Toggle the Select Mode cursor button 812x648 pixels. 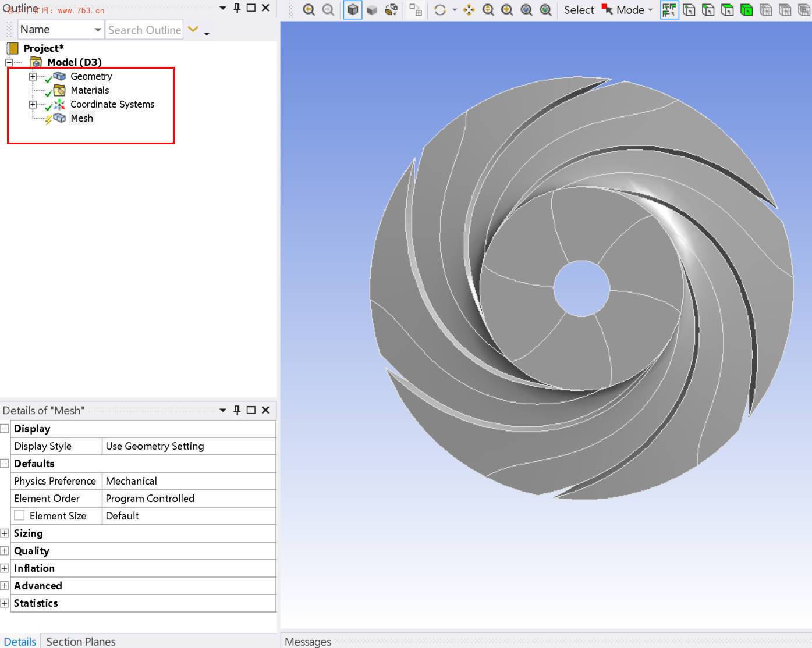click(x=607, y=10)
